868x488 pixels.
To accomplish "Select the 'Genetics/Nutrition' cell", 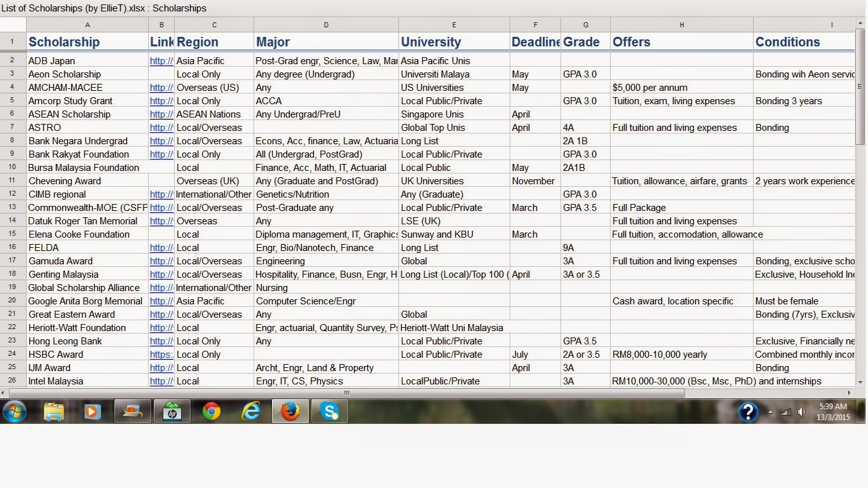I will [326, 194].
